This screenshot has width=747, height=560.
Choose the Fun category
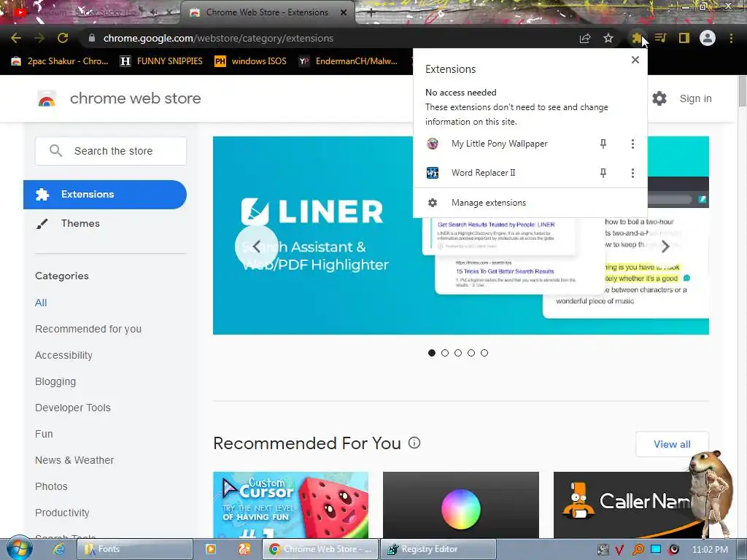tap(44, 434)
